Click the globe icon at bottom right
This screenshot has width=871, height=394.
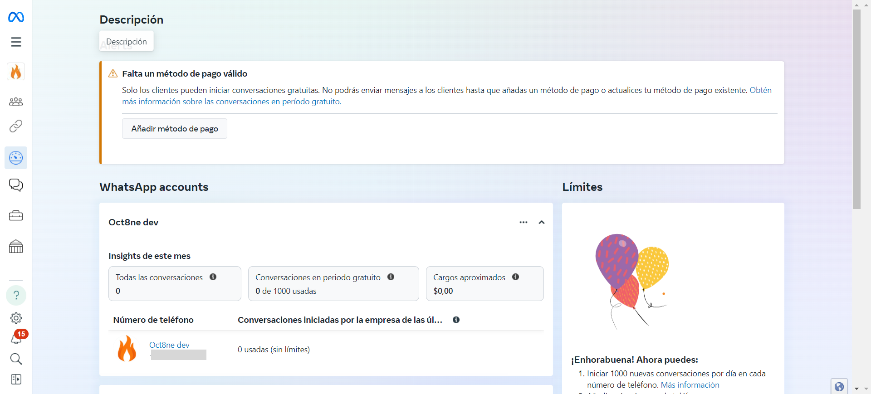[x=839, y=386]
